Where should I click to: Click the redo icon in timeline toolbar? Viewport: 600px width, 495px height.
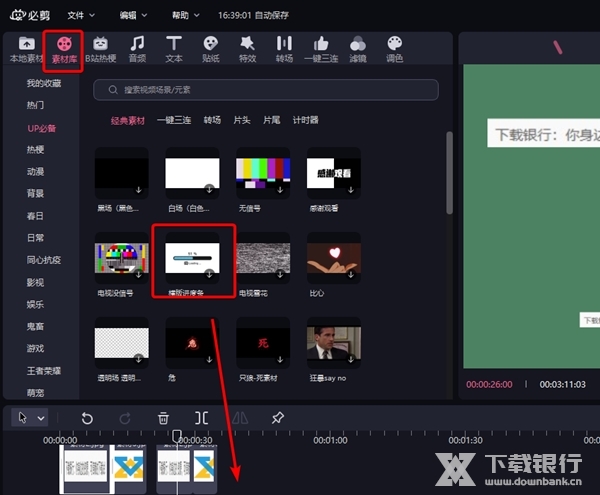tap(125, 418)
